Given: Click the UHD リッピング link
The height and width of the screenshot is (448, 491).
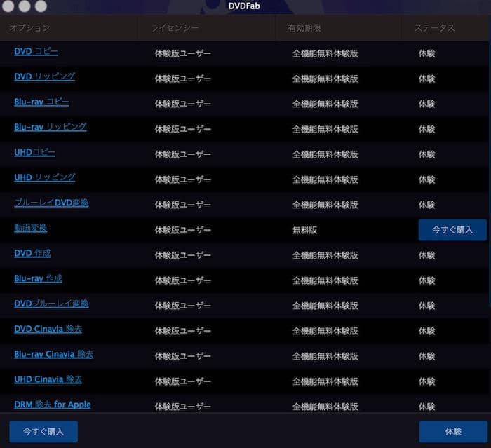Looking at the screenshot, I should (x=44, y=177).
